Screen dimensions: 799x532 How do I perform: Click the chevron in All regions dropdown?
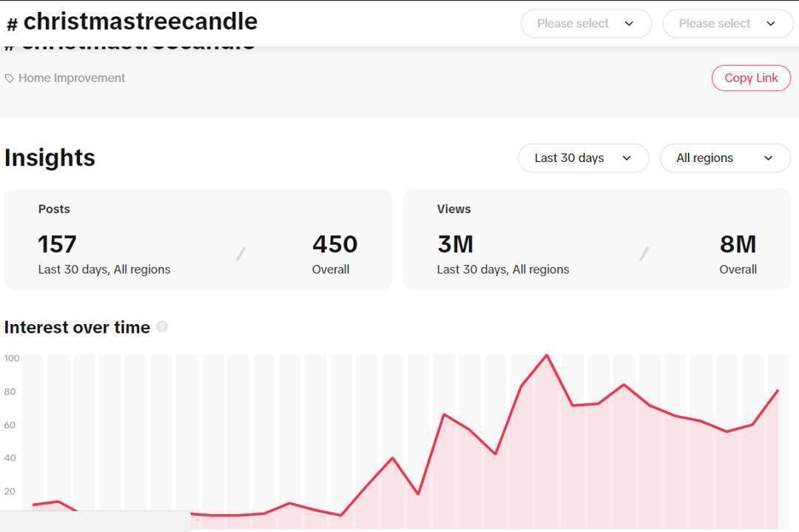(769, 158)
